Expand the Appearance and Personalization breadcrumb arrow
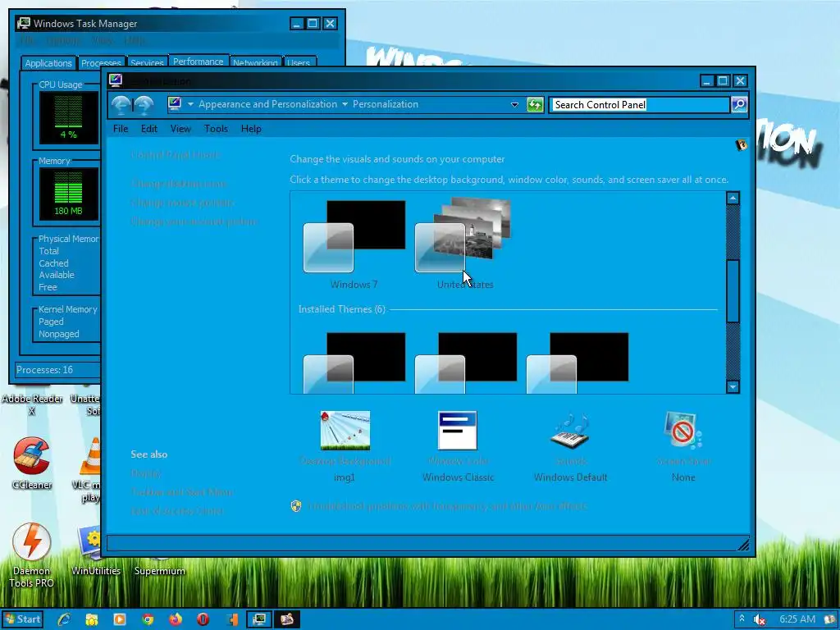Viewport: 840px width, 630px height. coord(345,104)
